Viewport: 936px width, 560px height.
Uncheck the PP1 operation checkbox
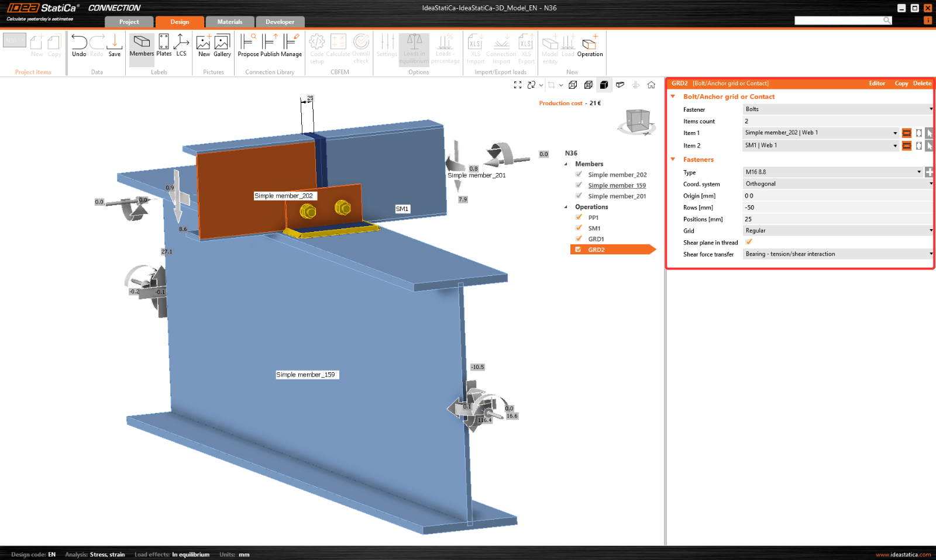tap(579, 217)
